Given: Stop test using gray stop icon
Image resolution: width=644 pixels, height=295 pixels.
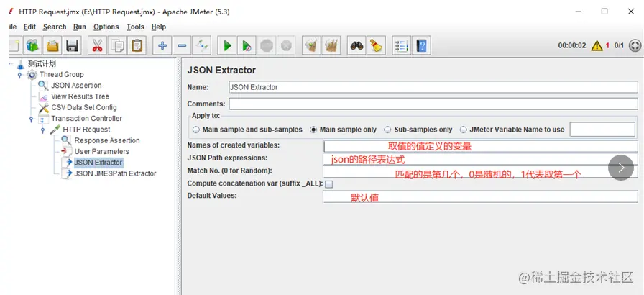Looking at the screenshot, I should (267, 45).
